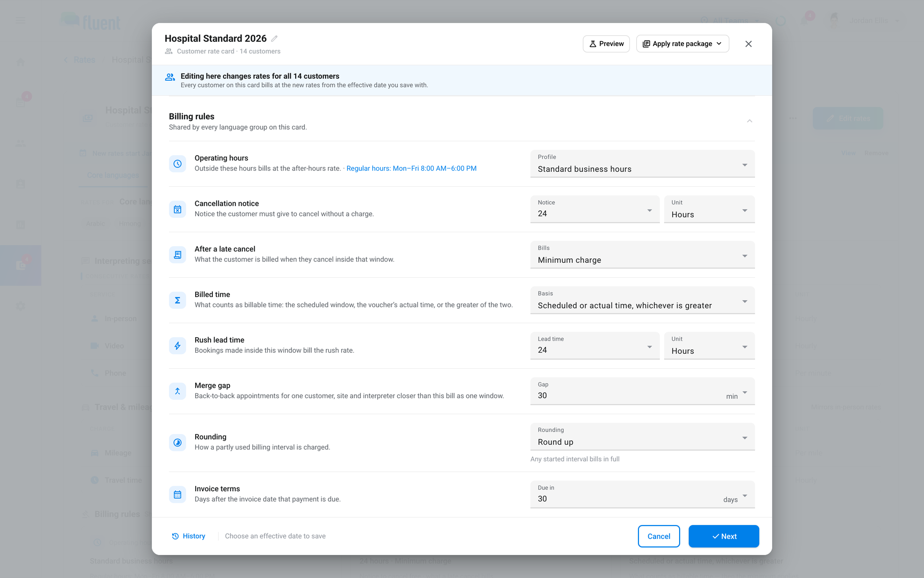Viewport: 924px width, 578px height.
Task: Click the fluent logo in the background
Action: pos(91,21)
